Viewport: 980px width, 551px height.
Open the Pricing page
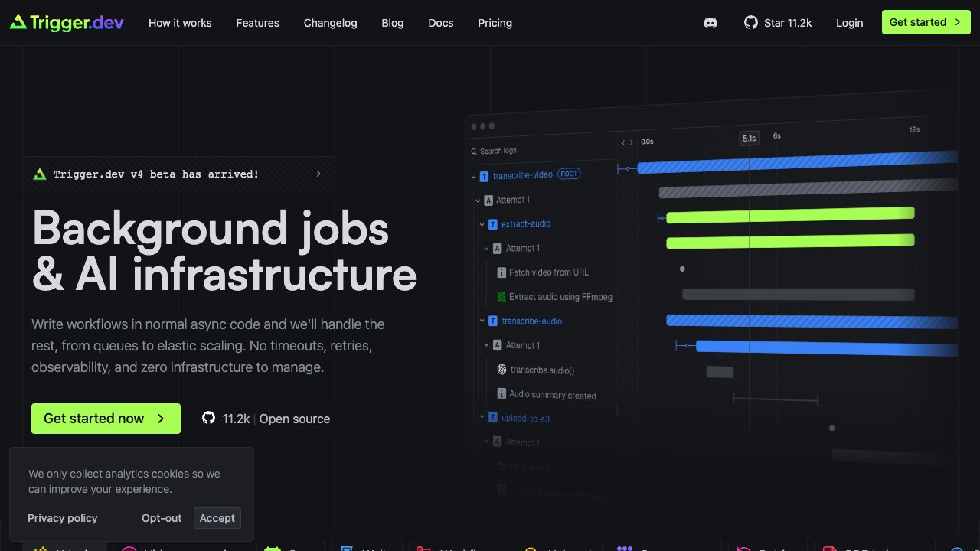pos(495,23)
